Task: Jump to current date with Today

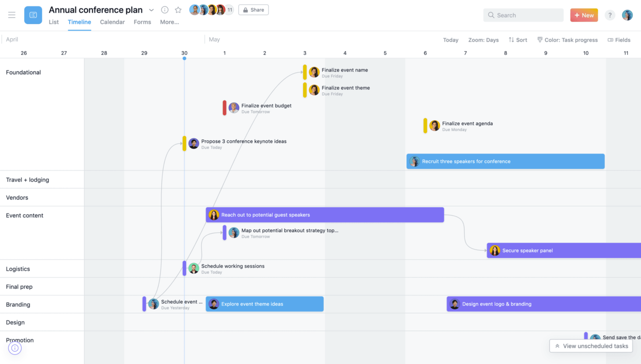Action: 451,40
